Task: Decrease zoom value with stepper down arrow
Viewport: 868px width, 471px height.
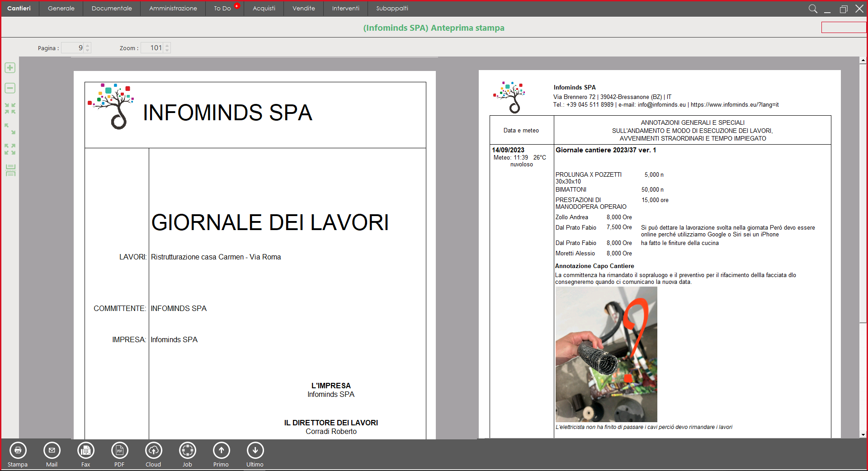Action: [167, 50]
